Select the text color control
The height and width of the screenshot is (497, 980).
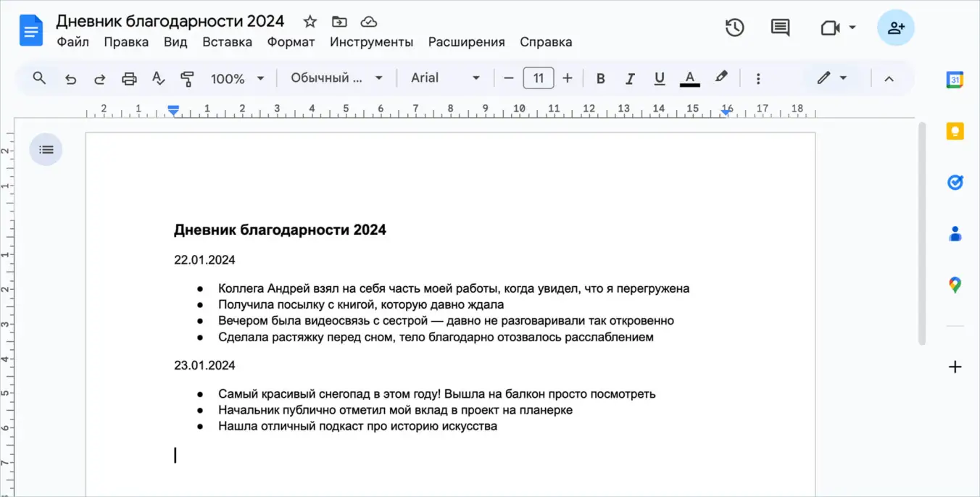689,78
